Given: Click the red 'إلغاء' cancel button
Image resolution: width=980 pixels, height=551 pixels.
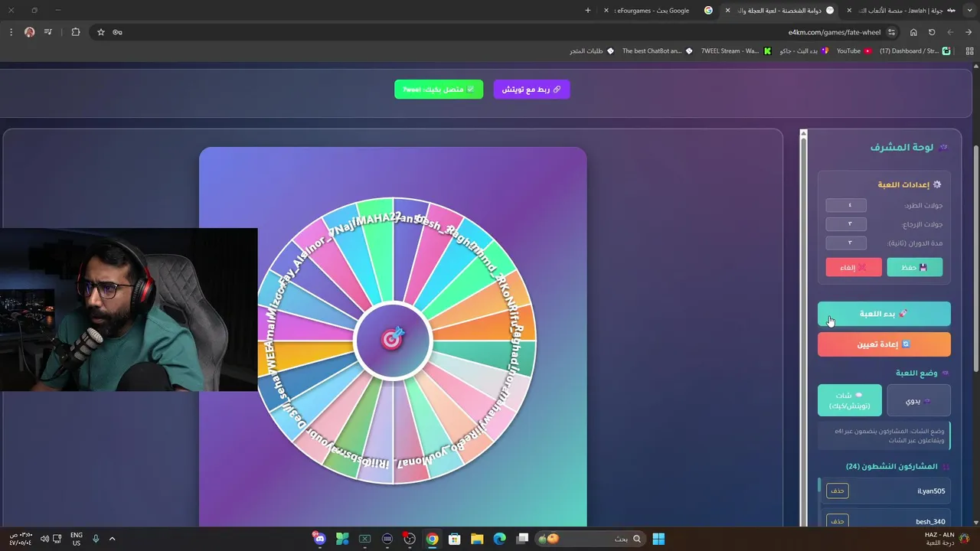Looking at the screenshot, I should 854,267.
